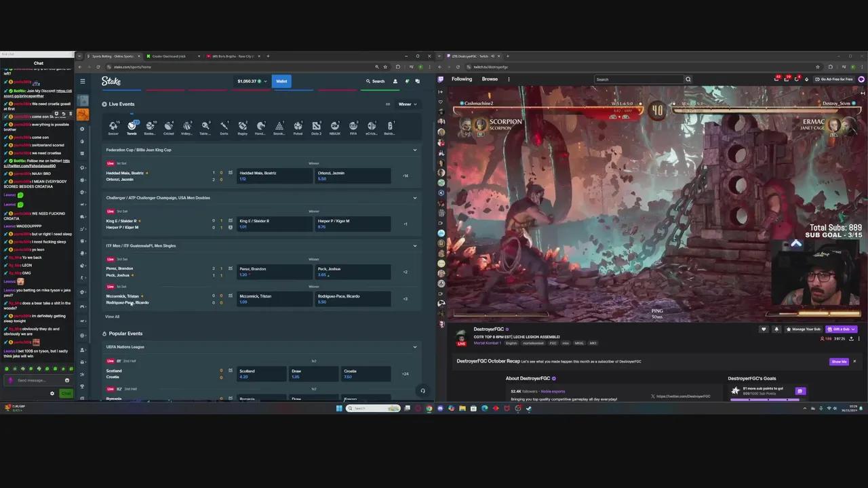Open the Cricket sport category
This screenshot has height=488, width=868.
[x=168, y=126]
